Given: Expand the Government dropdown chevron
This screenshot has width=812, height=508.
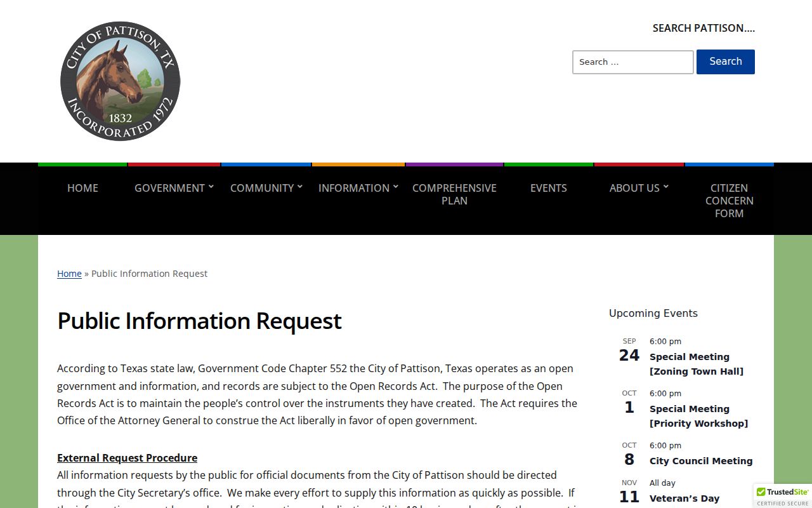Looking at the screenshot, I should click(x=211, y=187).
